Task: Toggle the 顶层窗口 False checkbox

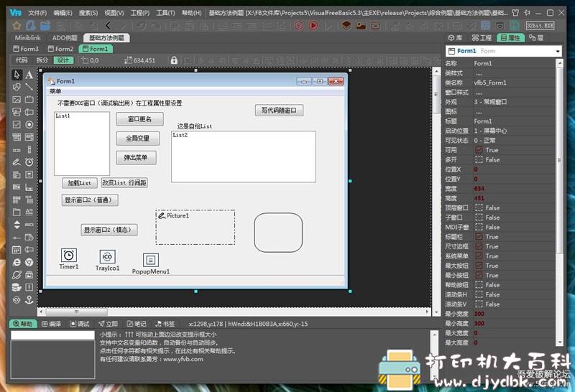Action: (x=479, y=207)
